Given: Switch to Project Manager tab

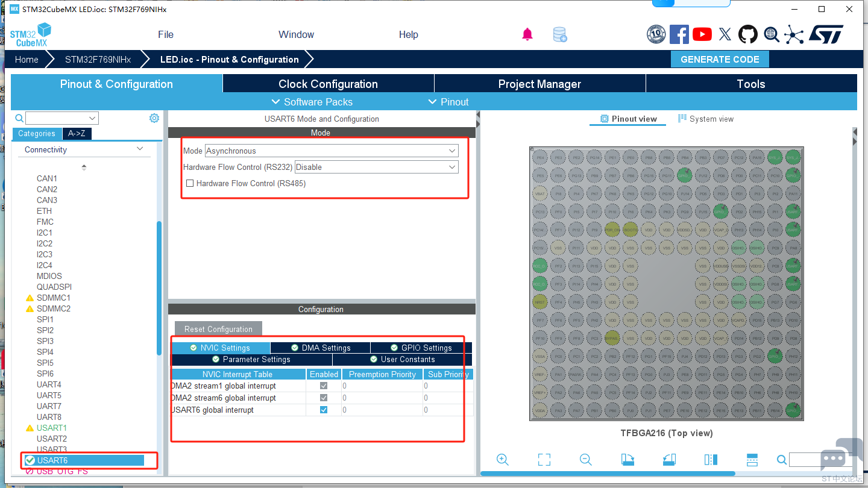Looking at the screenshot, I should 539,84.
